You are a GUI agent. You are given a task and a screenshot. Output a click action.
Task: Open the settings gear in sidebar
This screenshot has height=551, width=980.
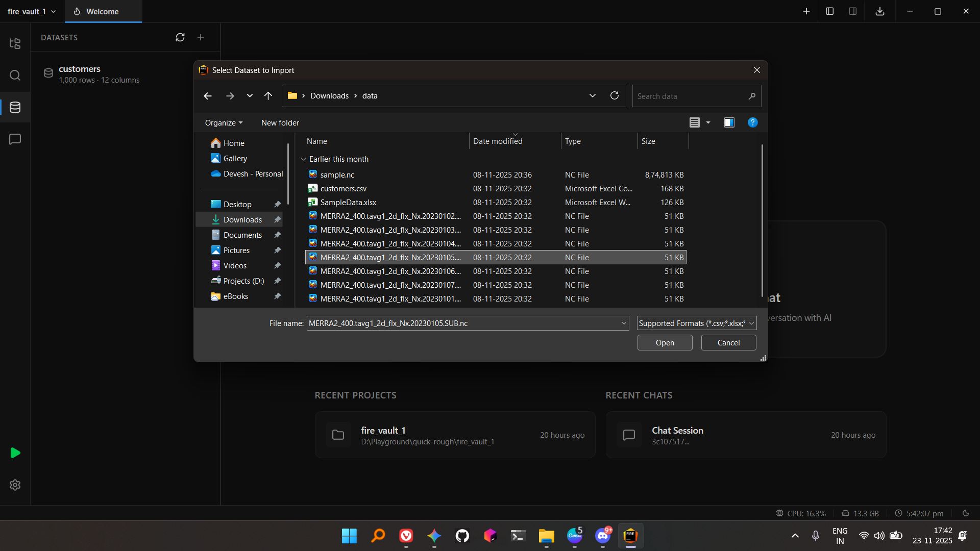pyautogui.click(x=15, y=485)
